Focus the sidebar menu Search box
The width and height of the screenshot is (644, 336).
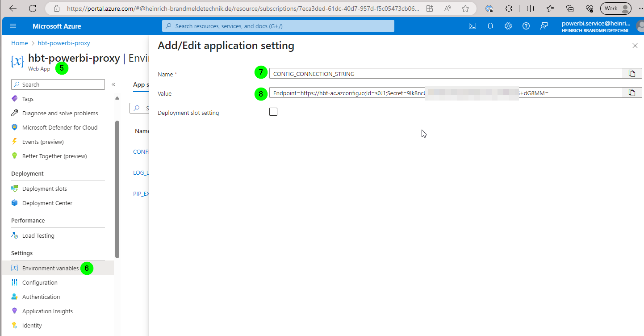click(x=58, y=84)
